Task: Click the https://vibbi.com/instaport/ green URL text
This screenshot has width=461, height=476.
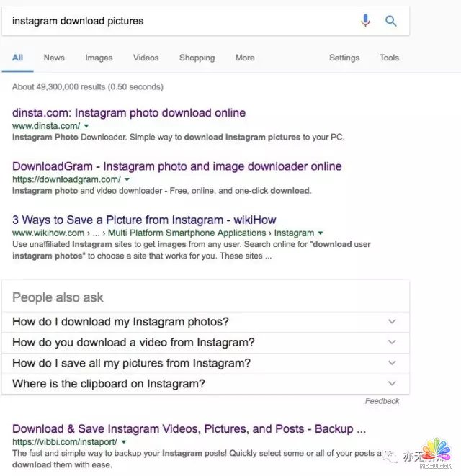Action: pos(65,442)
